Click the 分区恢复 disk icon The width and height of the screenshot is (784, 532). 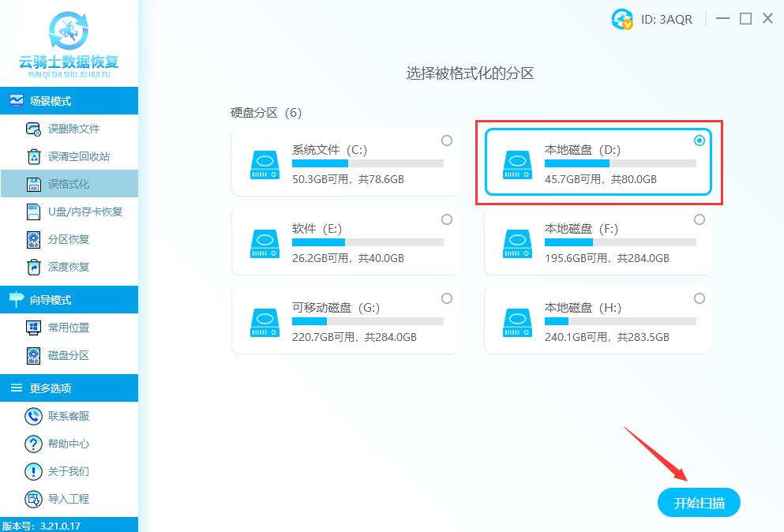coord(33,239)
